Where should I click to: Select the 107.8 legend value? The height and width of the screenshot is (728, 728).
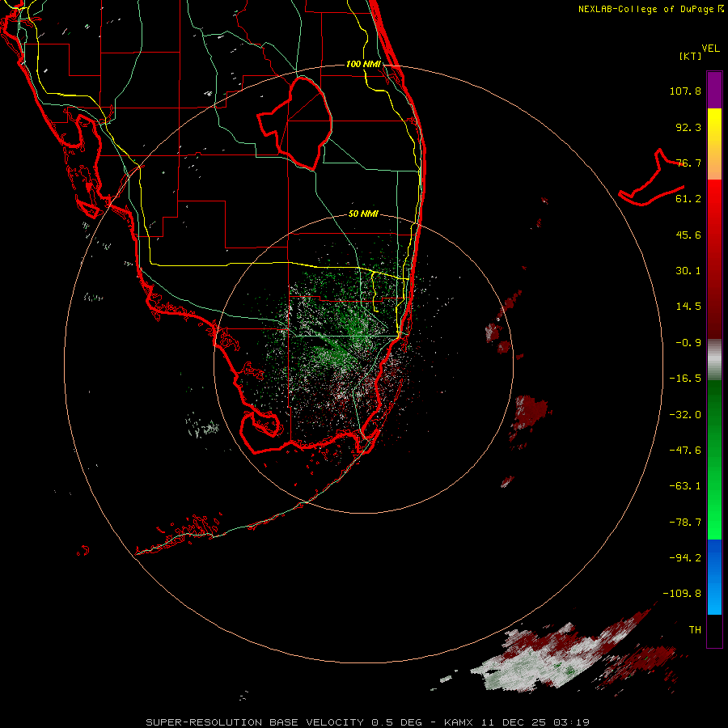(x=685, y=91)
